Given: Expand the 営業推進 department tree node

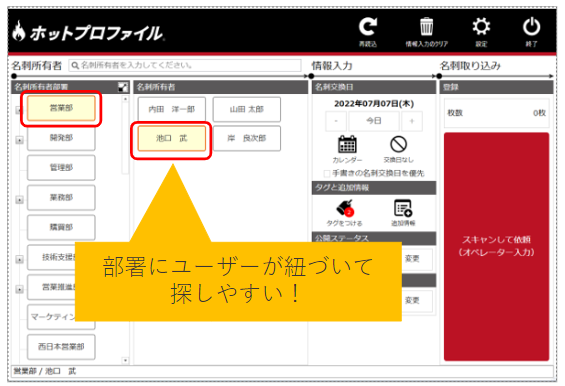Looking at the screenshot, I should pos(19,289).
